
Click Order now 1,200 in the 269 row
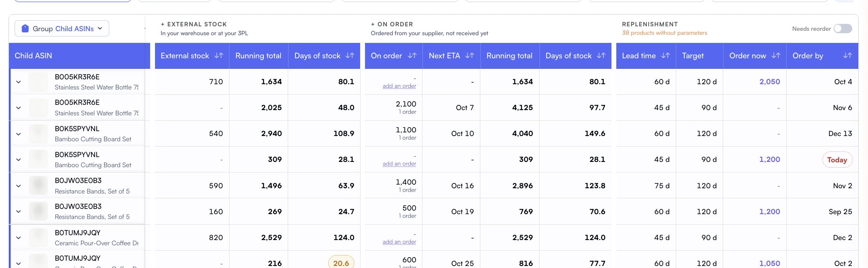coord(770,211)
